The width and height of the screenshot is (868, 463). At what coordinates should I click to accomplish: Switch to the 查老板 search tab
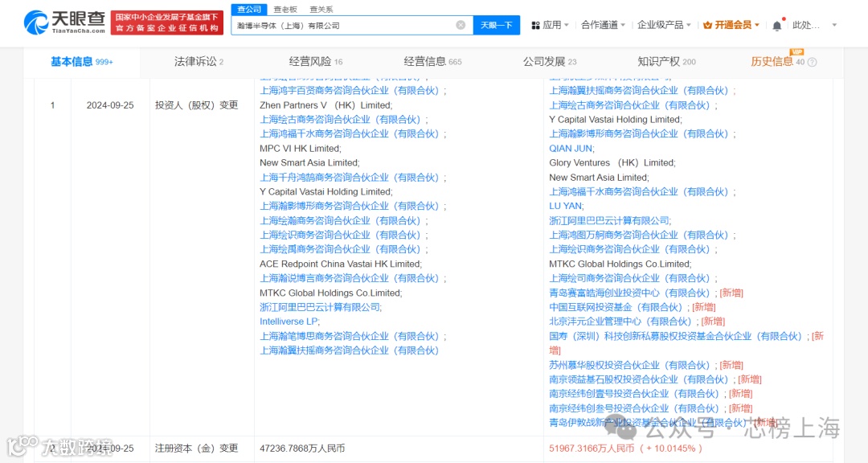tap(285, 10)
